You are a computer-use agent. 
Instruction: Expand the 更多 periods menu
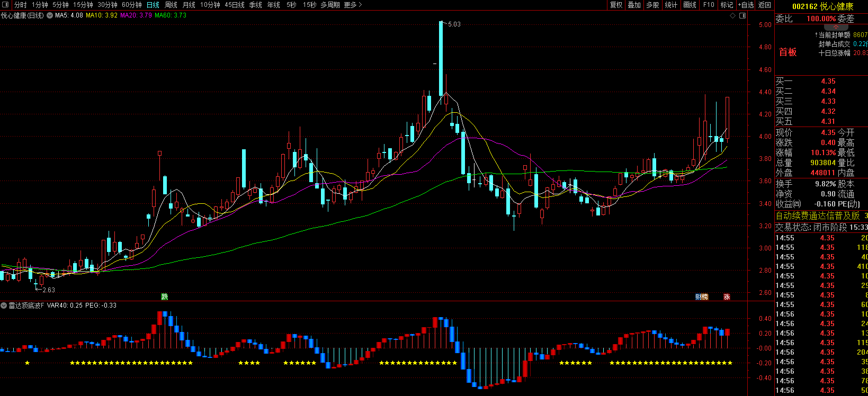(x=353, y=5)
